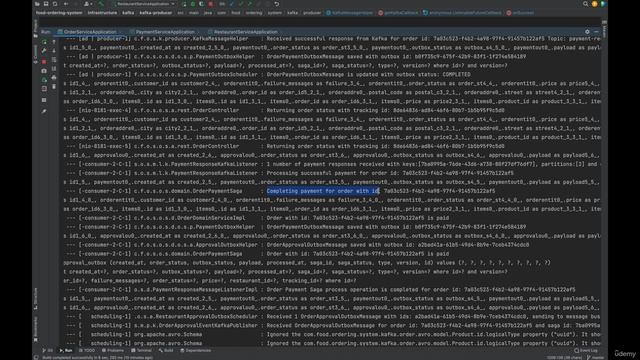Click 'OrderPaymentOutboxMessage is updated with outbox status: COMPLETED'
The width and height of the screenshot is (640, 360).
(x=369, y=75)
